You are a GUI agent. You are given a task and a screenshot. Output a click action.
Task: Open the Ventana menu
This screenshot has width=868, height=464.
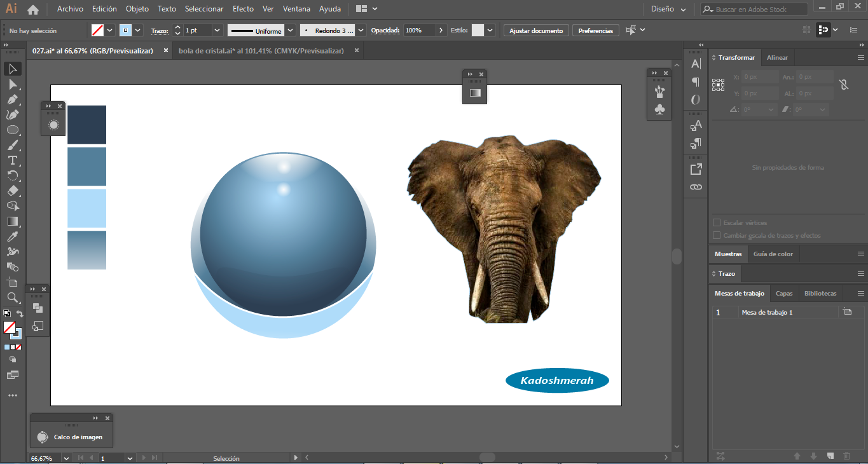(x=297, y=9)
